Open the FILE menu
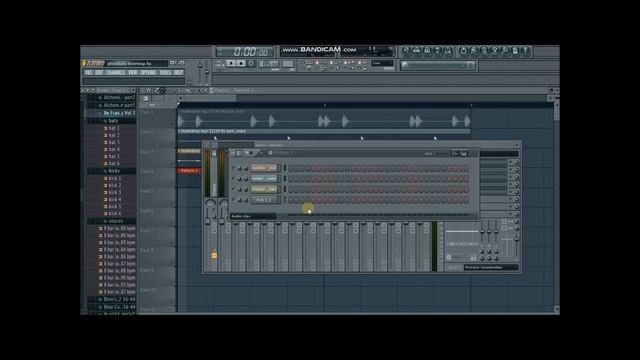640x360 pixels. pos(88,73)
